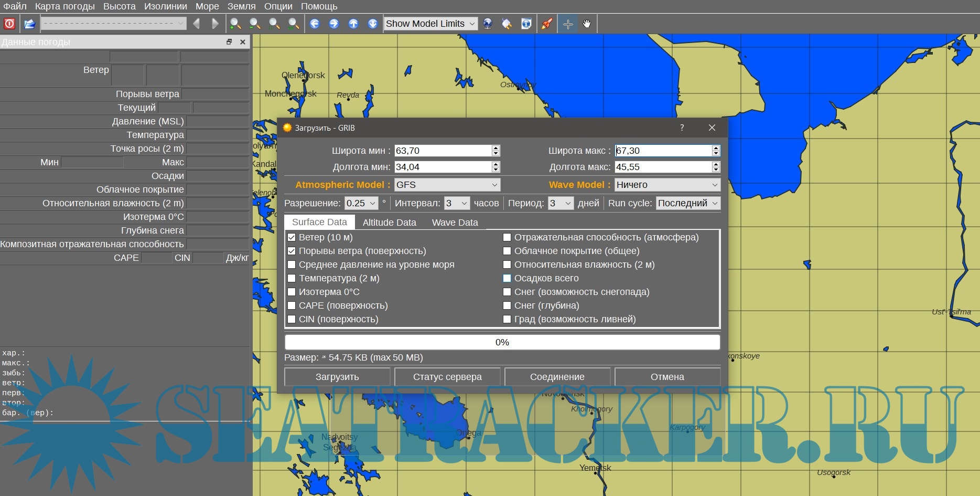Click the zoom in magnifier icon
This screenshot has width=980, height=496.
(235, 24)
